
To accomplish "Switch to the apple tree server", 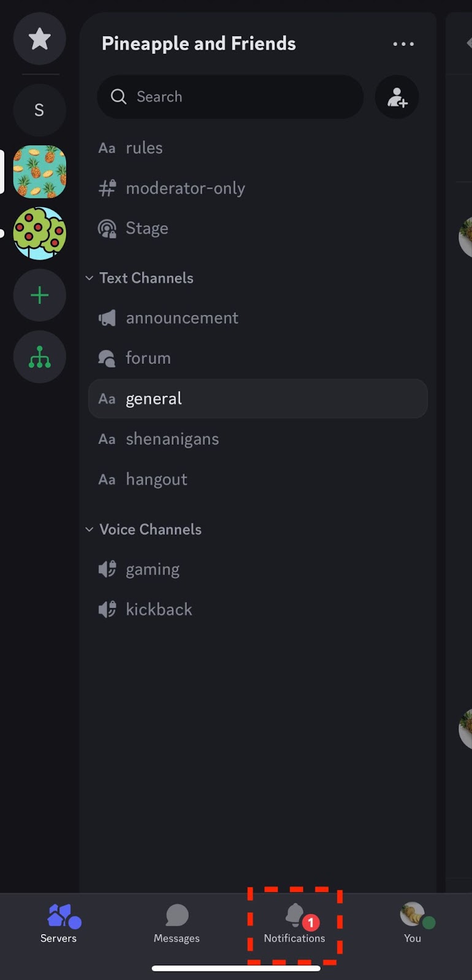I will coord(40,233).
